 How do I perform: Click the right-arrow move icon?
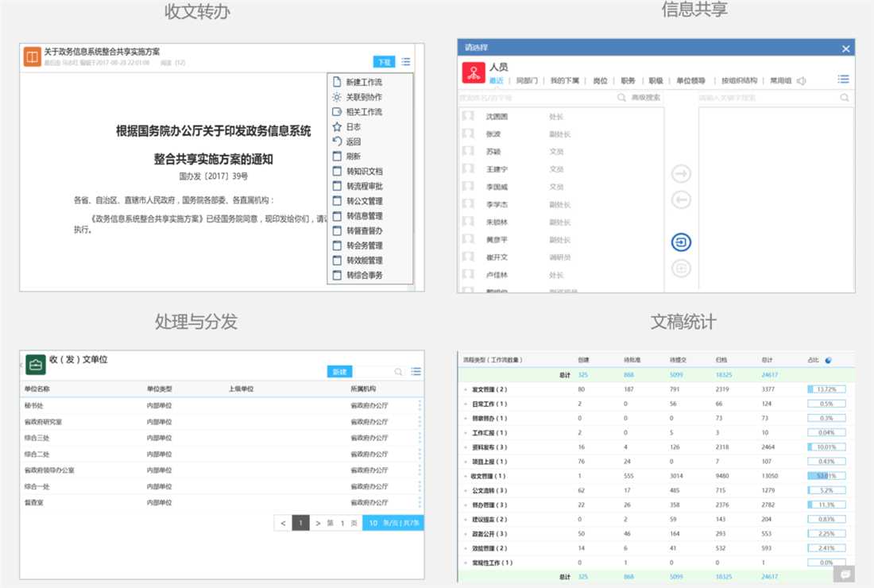click(x=681, y=174)
